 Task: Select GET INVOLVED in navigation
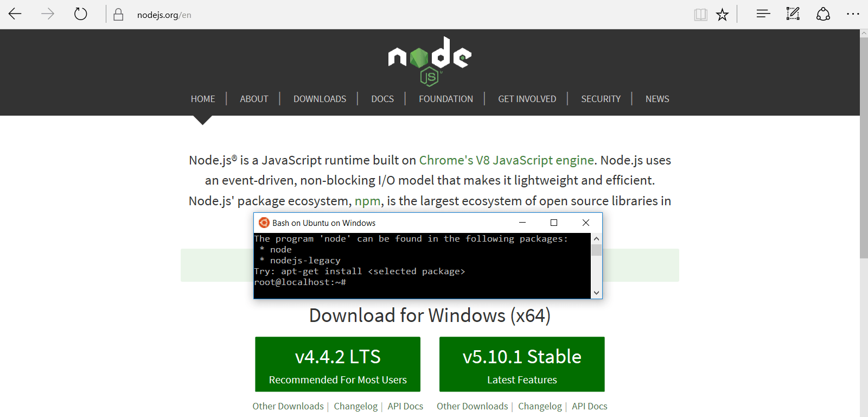point(527,99)
